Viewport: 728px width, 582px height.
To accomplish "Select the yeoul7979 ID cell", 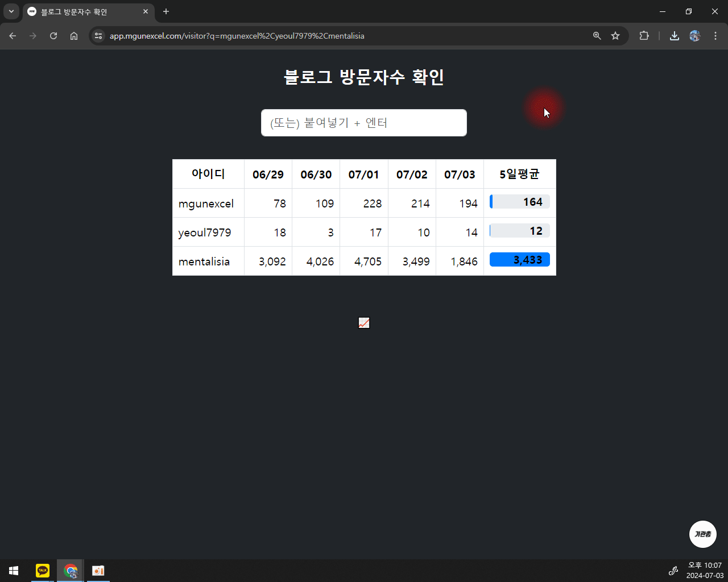I will pos(208,232).
